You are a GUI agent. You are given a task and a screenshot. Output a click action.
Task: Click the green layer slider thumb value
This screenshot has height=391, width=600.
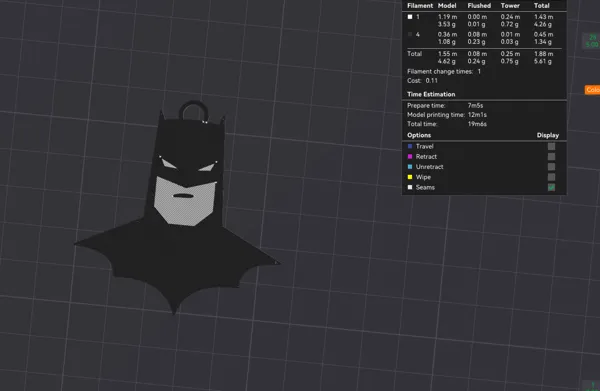pyautogui.click(x=592, y=41)
